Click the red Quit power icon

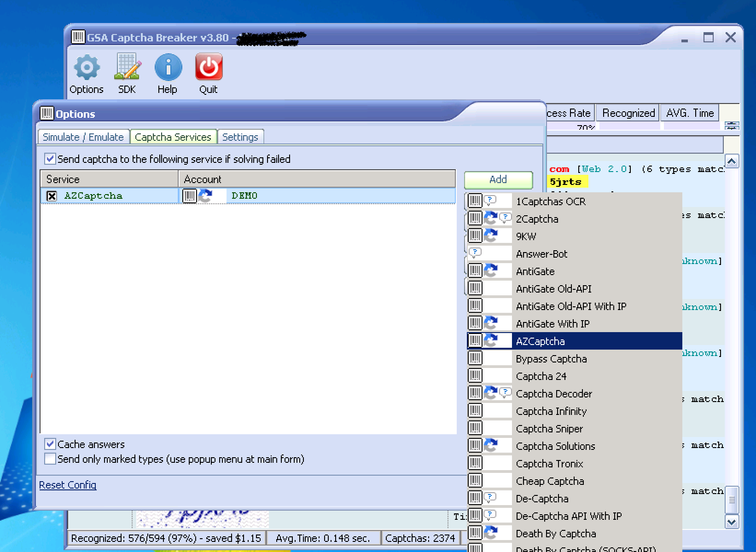pos(209,67)
